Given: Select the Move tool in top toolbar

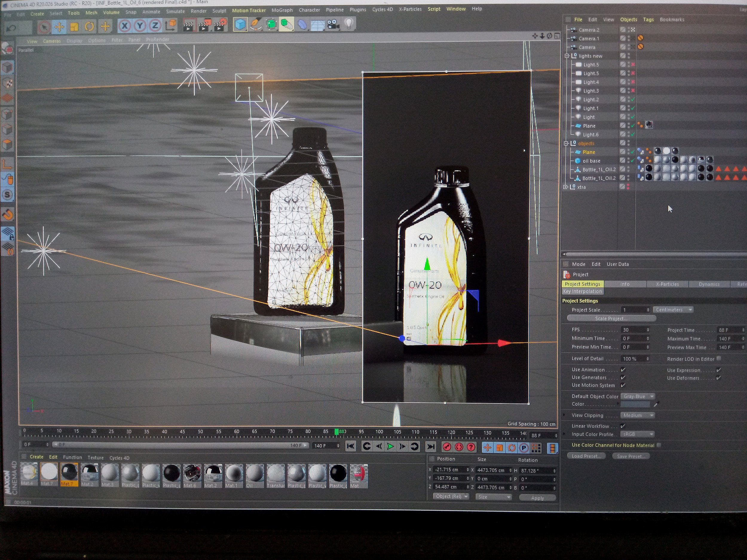Looking at the screenshot, I should (59, 27).
